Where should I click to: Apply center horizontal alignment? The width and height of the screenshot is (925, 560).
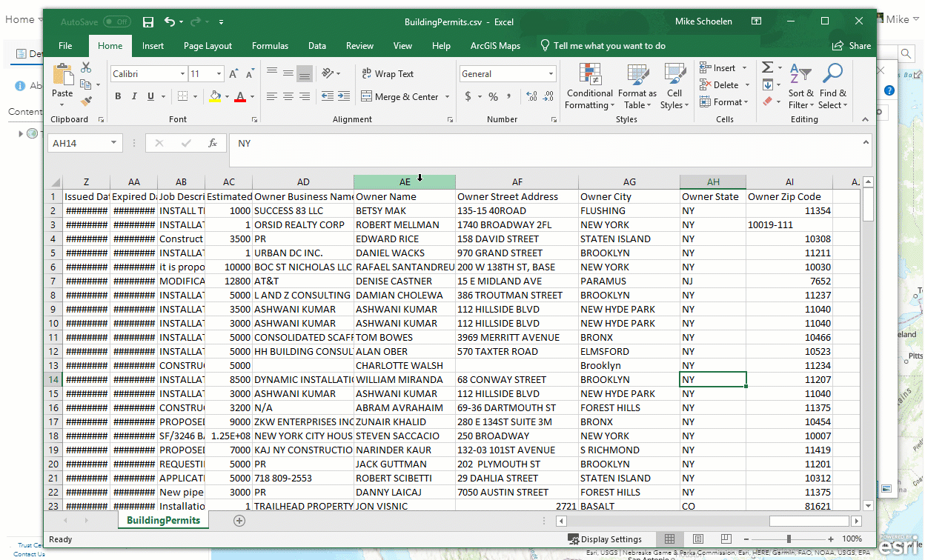coord(288,97)
